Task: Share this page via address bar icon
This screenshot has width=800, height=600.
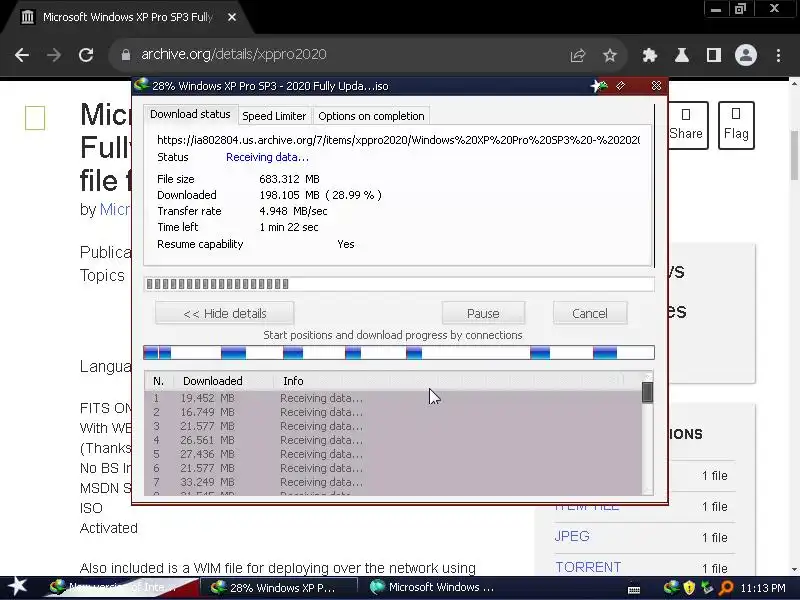Action: click(x=578, y=55)
